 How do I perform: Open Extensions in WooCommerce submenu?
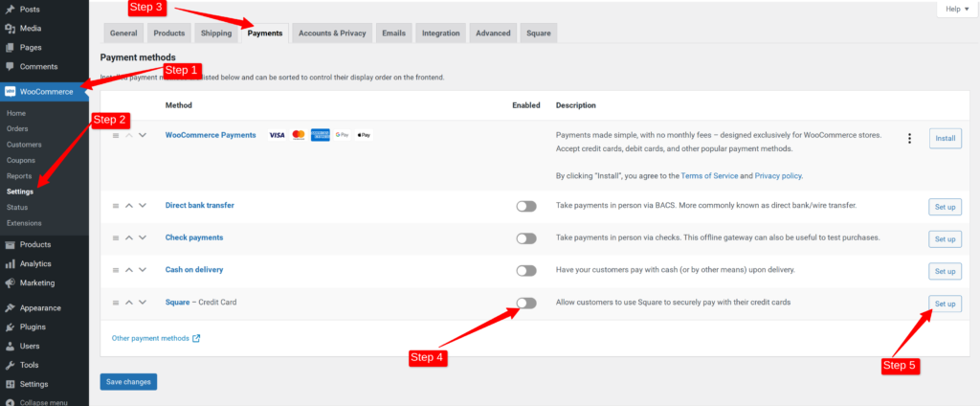[x=24, y=223]
